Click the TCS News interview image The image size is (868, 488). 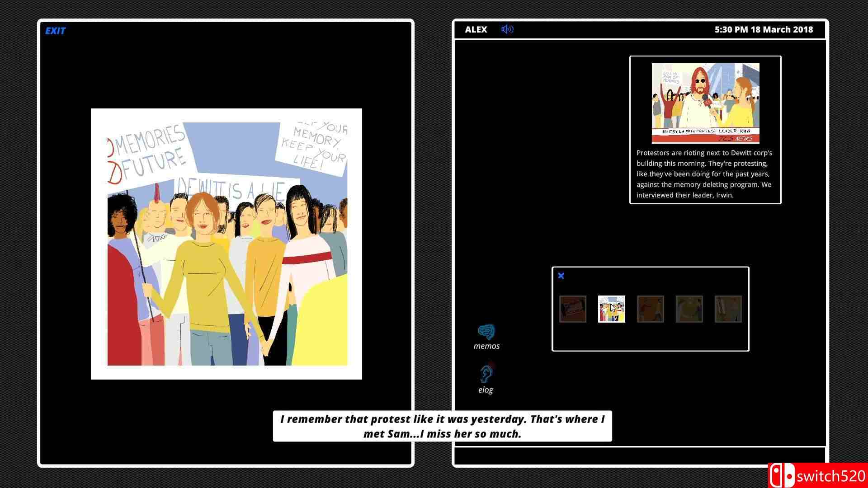coord(705,103)
